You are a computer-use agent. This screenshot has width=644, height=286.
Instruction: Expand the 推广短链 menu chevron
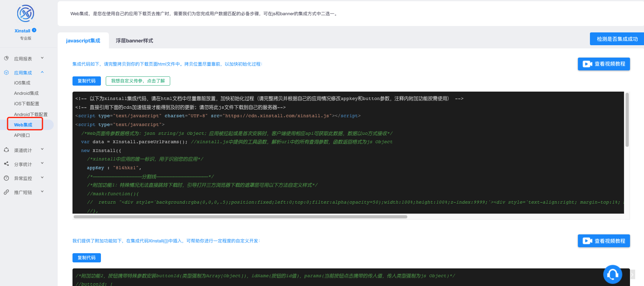coord(42,192)
